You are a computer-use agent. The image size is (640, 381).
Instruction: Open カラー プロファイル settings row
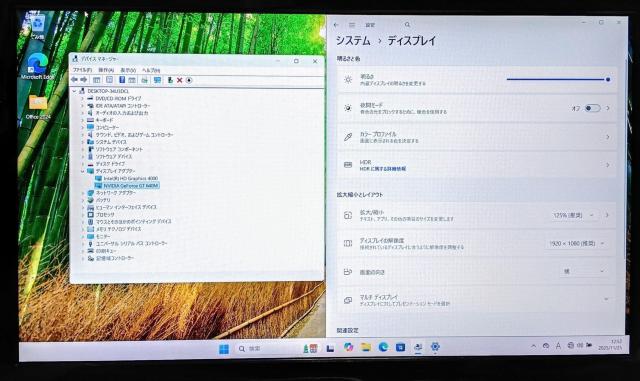(476, 137)
